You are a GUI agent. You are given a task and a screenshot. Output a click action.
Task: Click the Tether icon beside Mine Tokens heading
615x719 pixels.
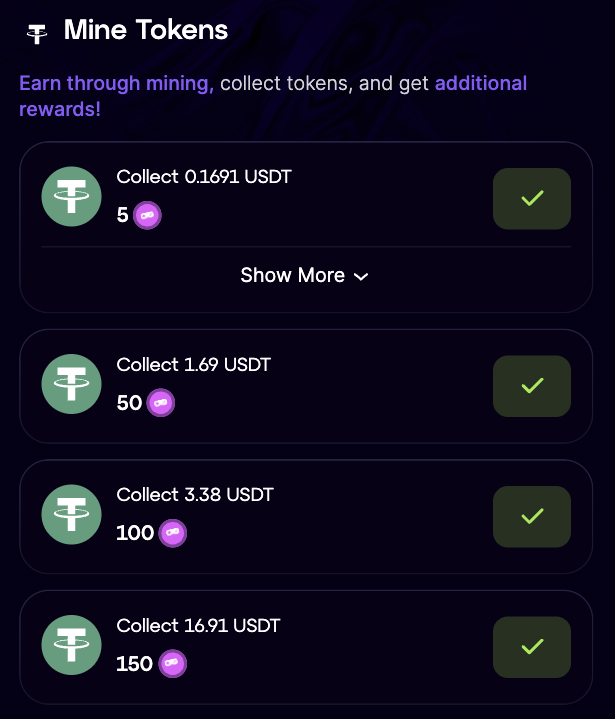(37, 33)
